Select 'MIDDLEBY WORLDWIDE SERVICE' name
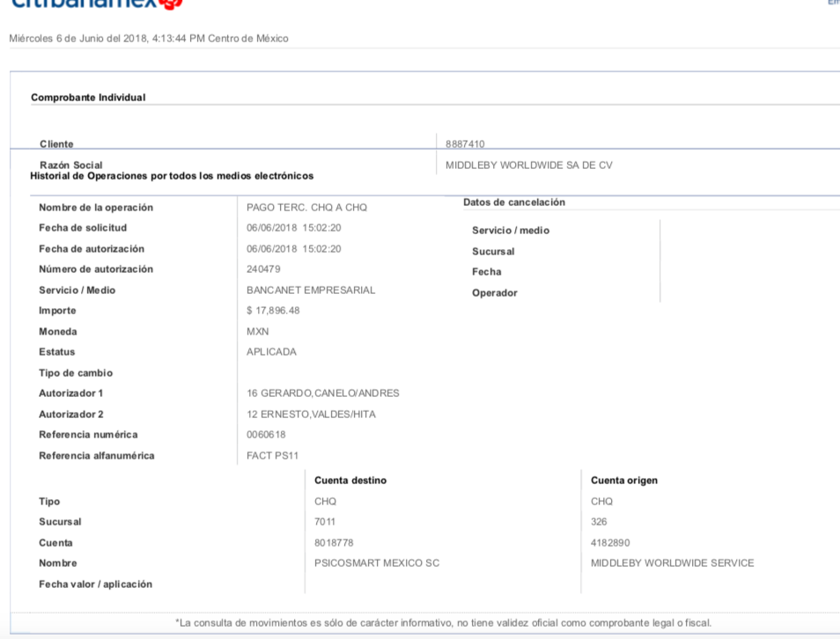Image resolution: width=840 pixels, height=639 pixels. [x=673, y=563]
